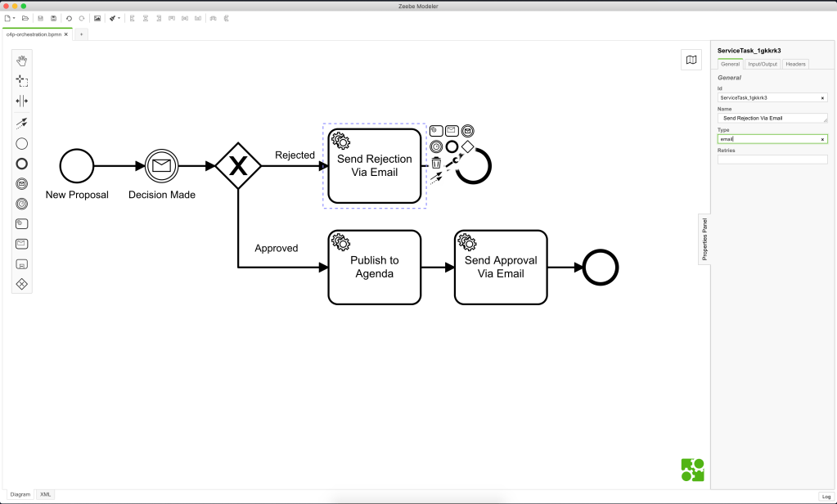Collapse the Properties Panel side toggle

tap(704, 239)
